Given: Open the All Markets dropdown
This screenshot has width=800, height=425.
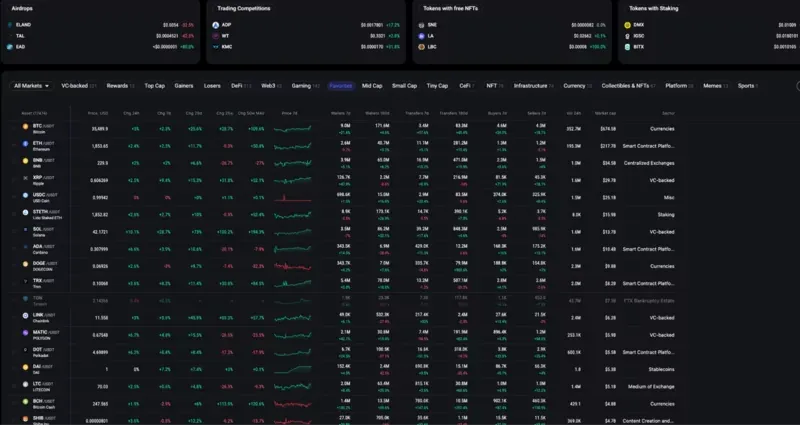Looking at the screenshot, I should click(31, 86).
